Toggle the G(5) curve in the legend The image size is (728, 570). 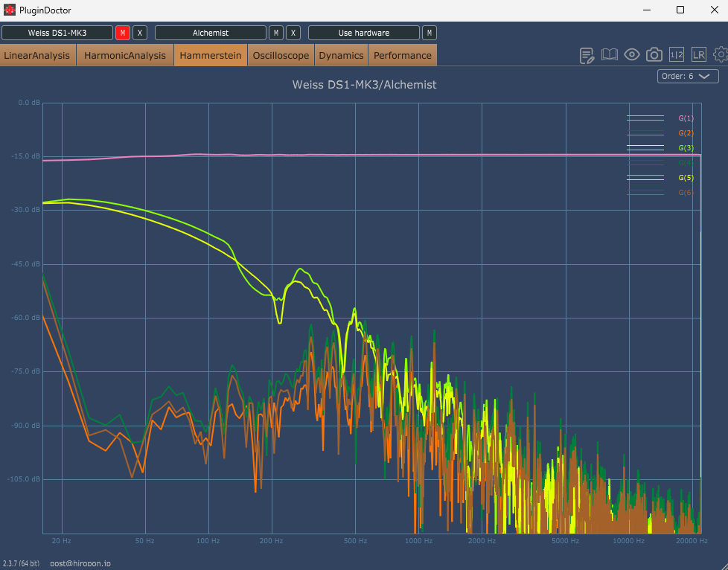click(x=660, y=177)
